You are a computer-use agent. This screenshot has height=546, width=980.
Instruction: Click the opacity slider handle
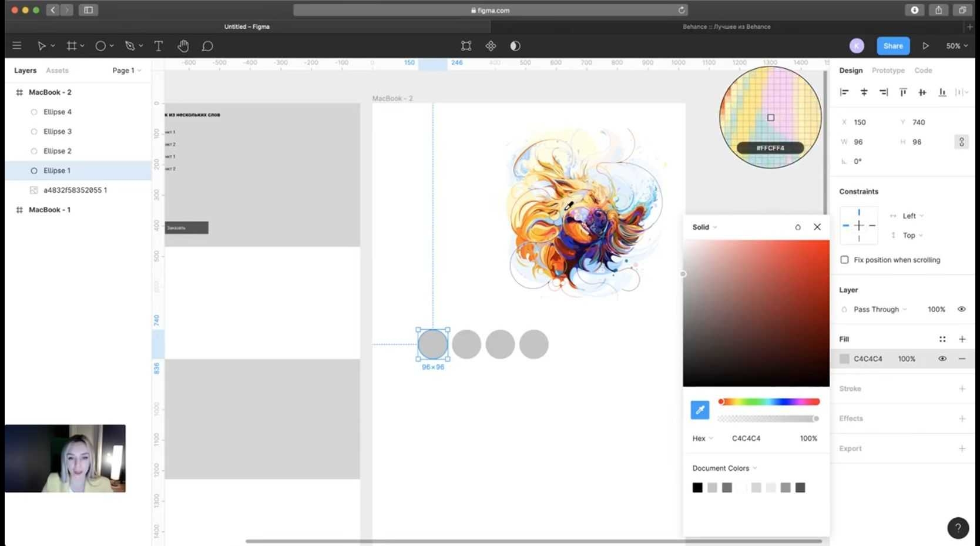(815, 418)
